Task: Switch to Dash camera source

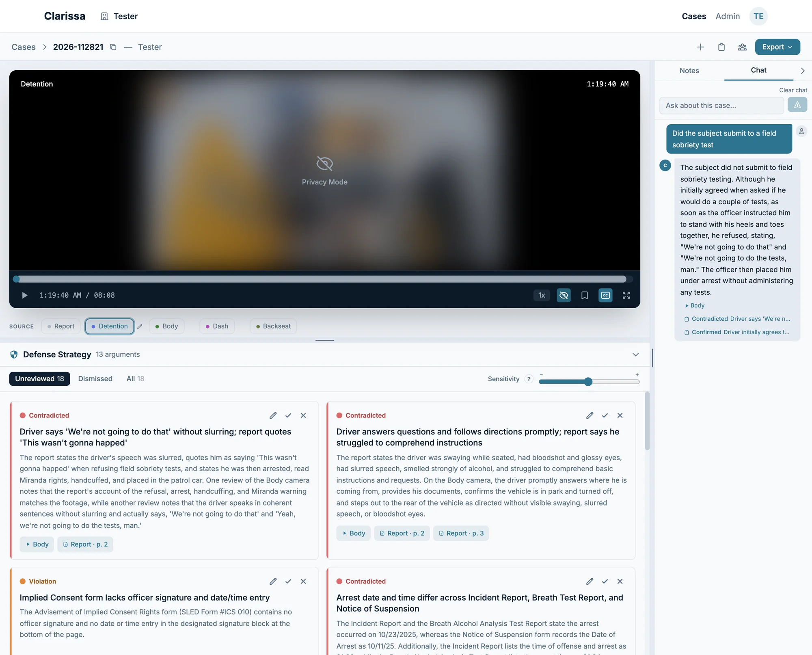Action: (217, 326)
